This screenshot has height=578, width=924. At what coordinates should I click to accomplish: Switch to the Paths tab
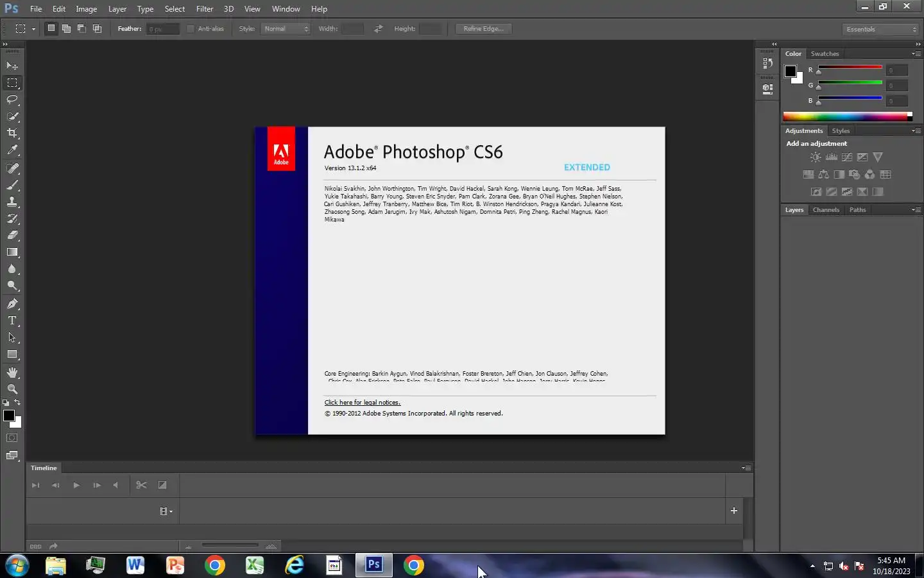click(857, 210)
